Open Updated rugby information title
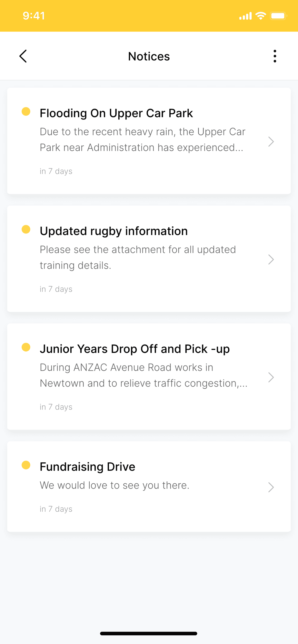The height and width of the screenshot is (644, 298). pyautogui.click(x=114, y=231)
